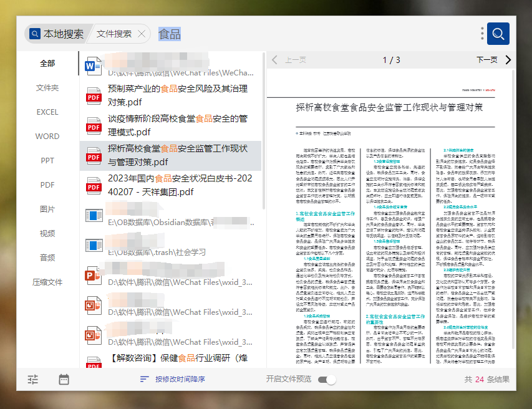This screenshot has width=532, height=409.
Task: Click PDF icon of 解数咨询 result
Action: [x=94, y=362]
